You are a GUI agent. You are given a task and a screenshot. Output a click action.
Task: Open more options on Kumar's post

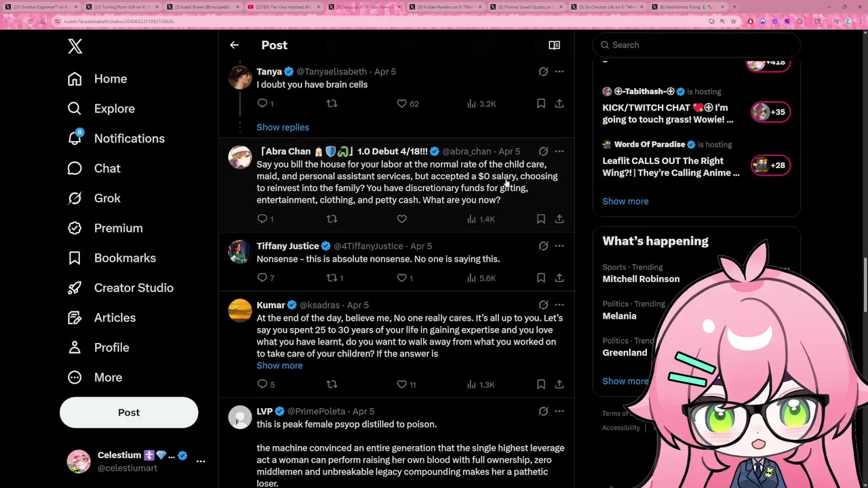[559, 305]
